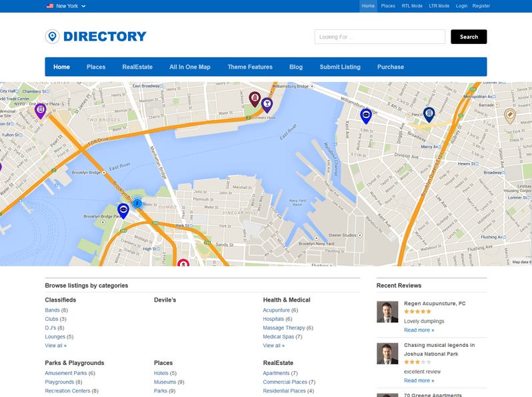Click the Login link
This screenshot has height=397, width=532.
[461, 6]
